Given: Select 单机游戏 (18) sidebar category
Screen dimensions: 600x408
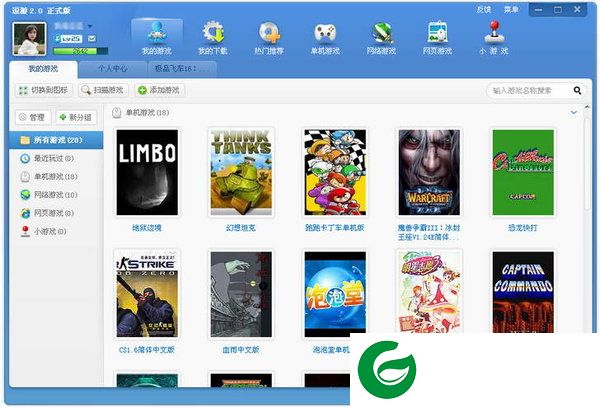Looking at the screenshot, I should point(56,176).
